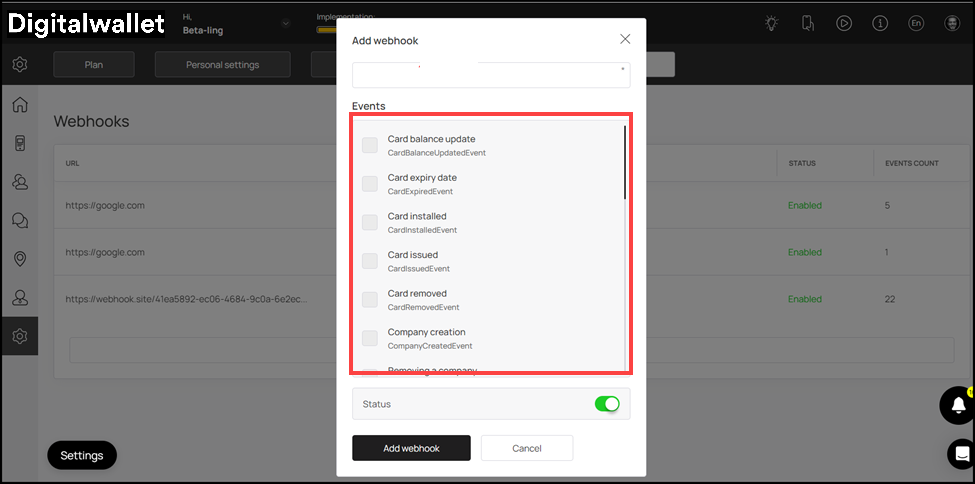
Task: Open the lightbulb tips icon
Action: (x=772, y=24)
